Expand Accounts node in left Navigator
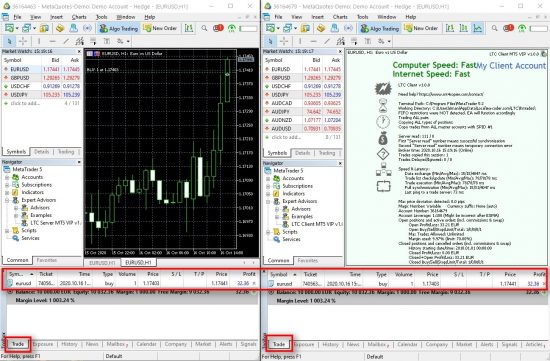This screenshot has width=550, height=361. 7,177
